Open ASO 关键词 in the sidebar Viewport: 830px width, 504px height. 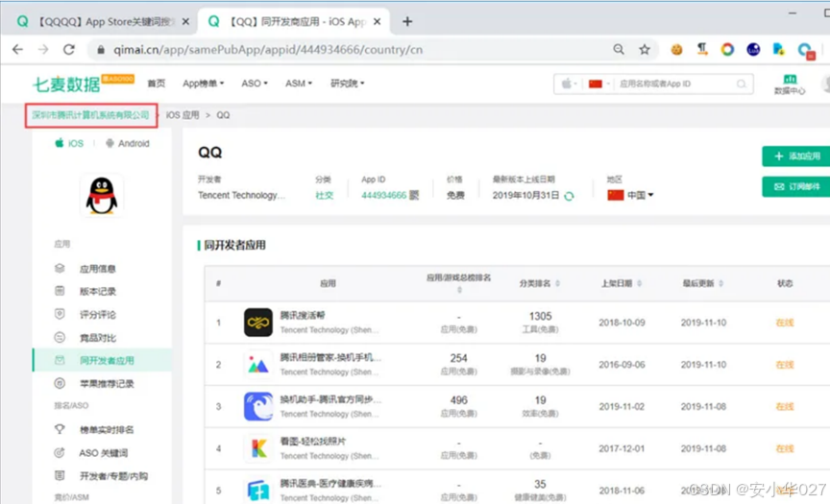[x=102, y=453]
